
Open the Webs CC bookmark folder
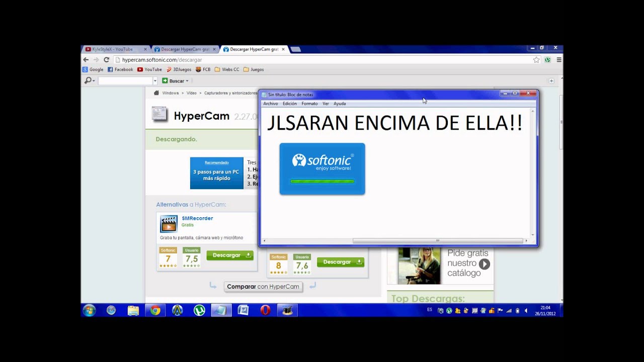[x=227, y=69]
